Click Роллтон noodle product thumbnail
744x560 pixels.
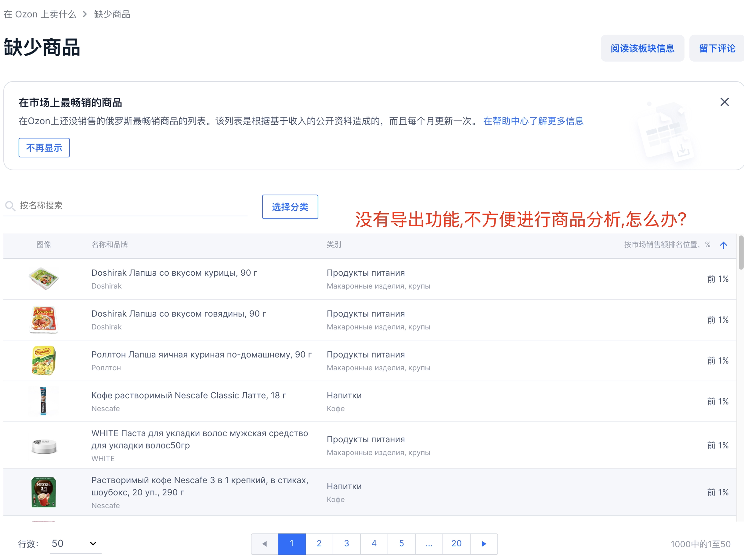(43, 360)
